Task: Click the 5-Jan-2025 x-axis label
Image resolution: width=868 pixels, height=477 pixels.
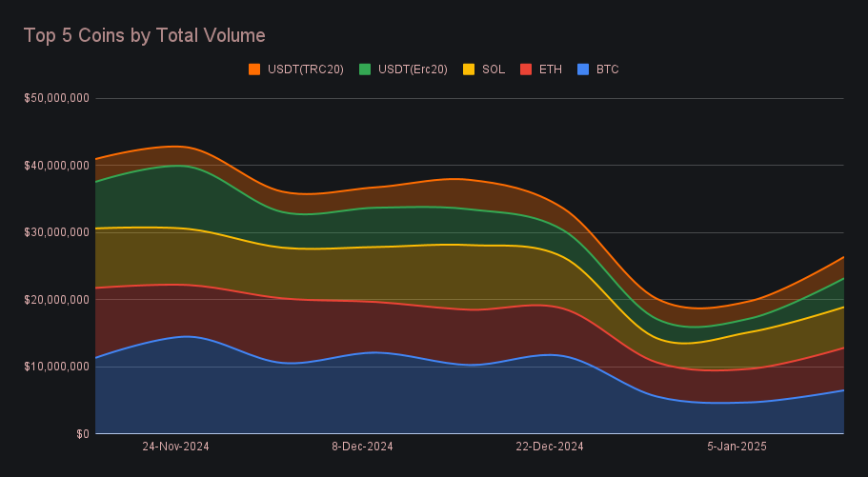Action: 737,446
